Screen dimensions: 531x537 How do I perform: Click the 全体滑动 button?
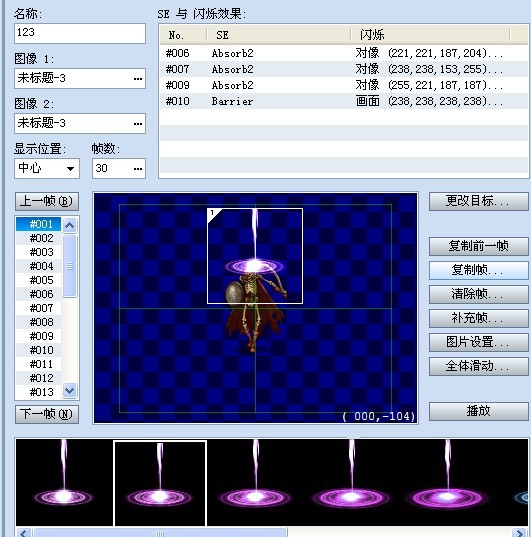coord(479,366)
